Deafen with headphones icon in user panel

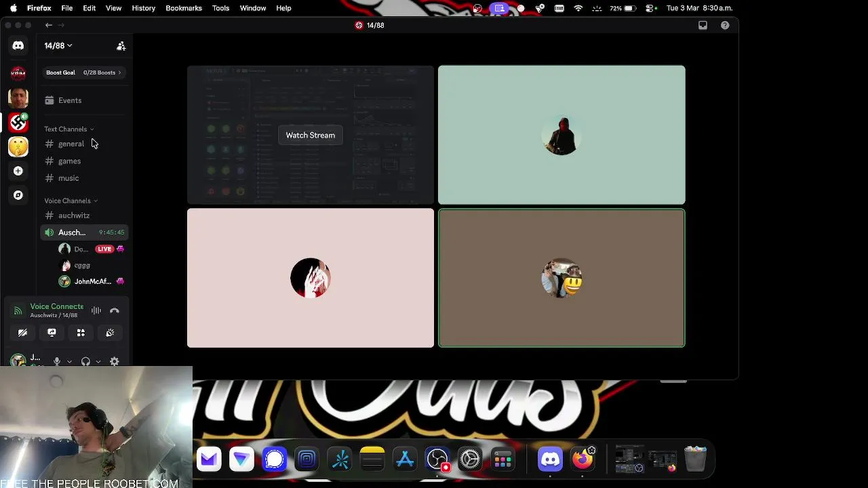click(x=85, y=361)
